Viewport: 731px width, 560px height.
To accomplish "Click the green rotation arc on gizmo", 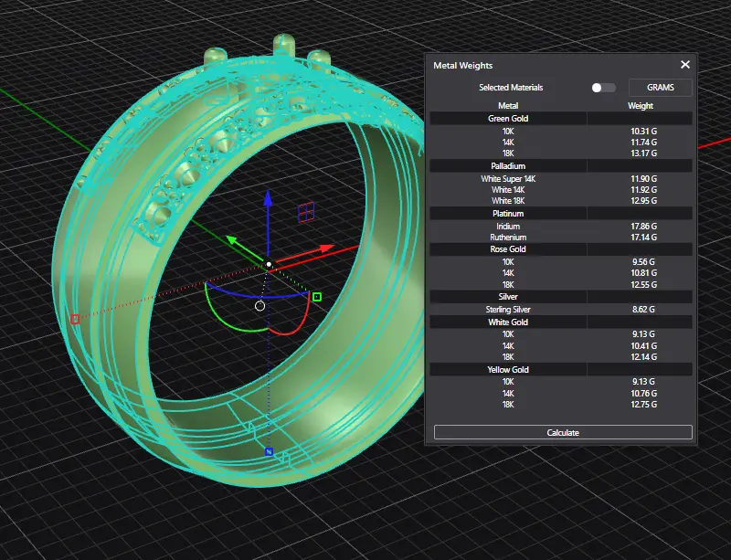I will click(224, 320).
